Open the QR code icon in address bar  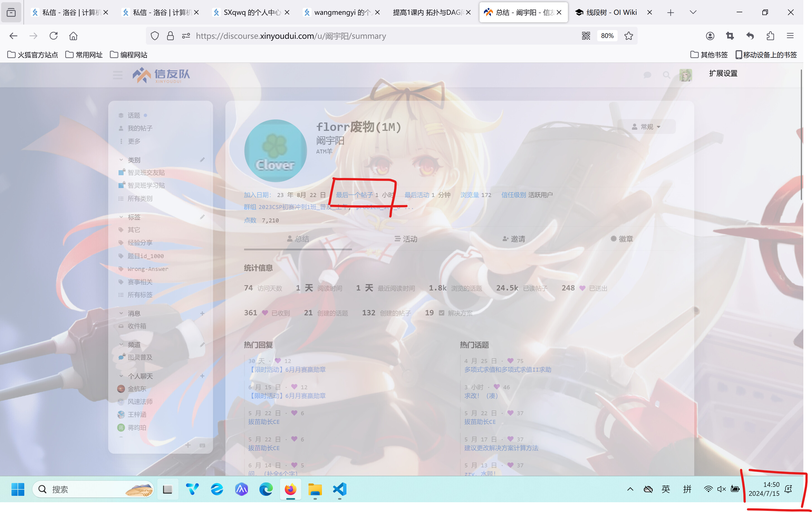click(586, 36)
